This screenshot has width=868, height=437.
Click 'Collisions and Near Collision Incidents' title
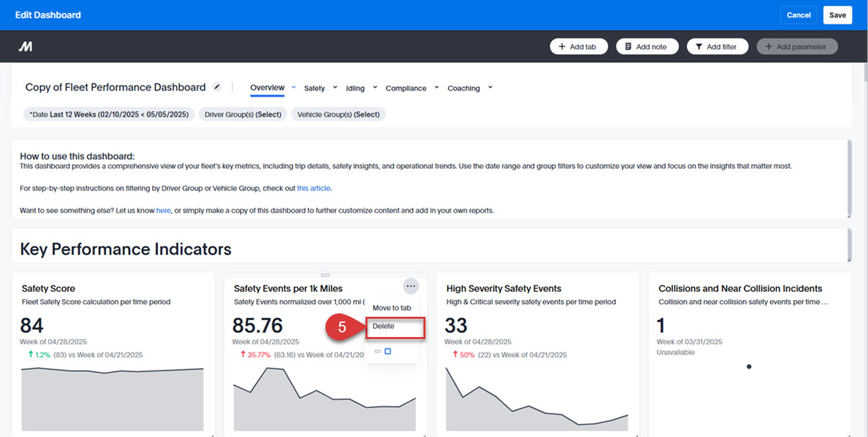click(740, 288)
